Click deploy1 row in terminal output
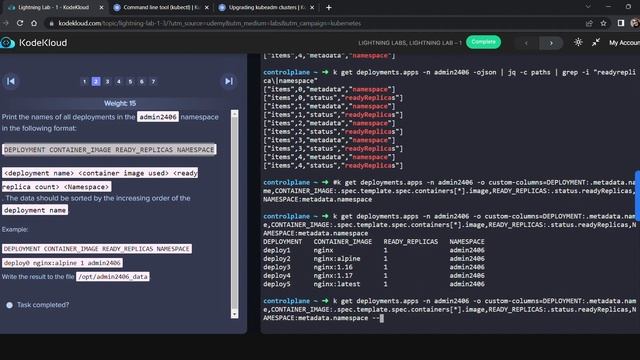 (373, 250)
